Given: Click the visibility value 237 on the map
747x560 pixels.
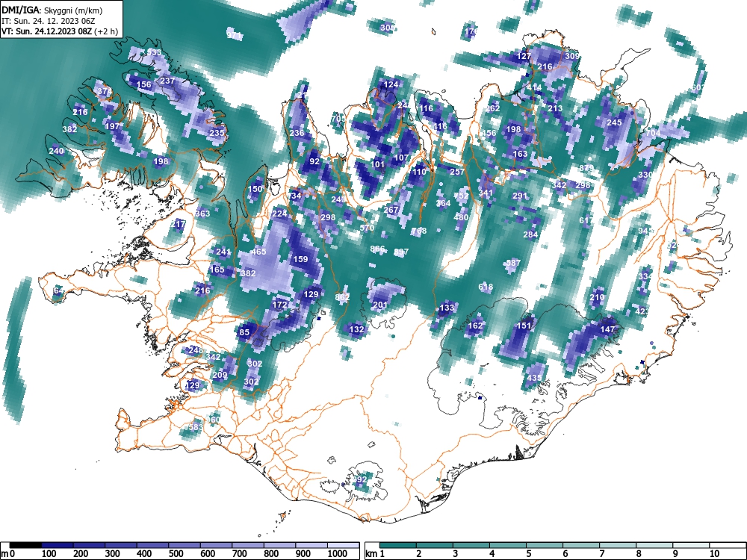Looking at the screenshot, I should (x=167, y=81).
